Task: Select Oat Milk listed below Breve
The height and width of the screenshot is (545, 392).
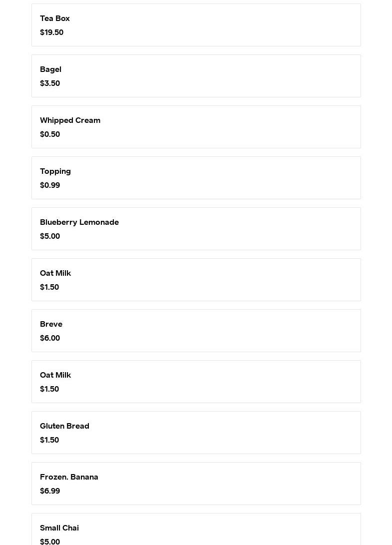Action: point(196,382)
